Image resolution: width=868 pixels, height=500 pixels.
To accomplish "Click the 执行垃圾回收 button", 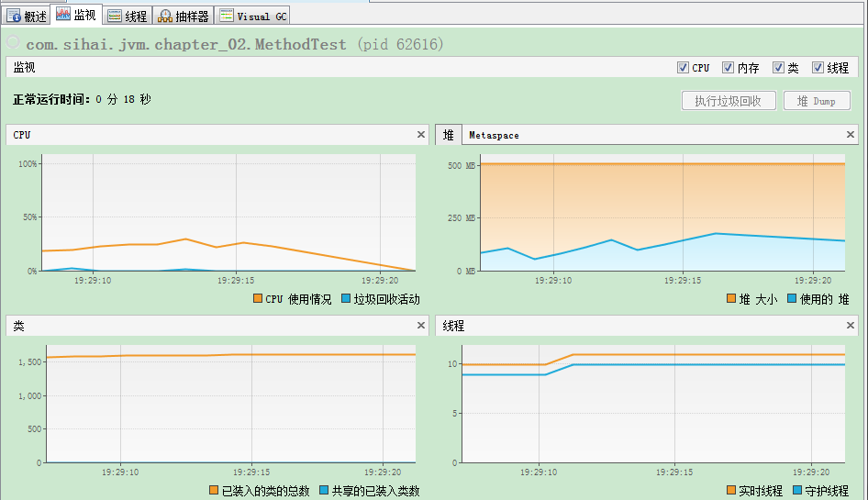I will coord(728,101).
